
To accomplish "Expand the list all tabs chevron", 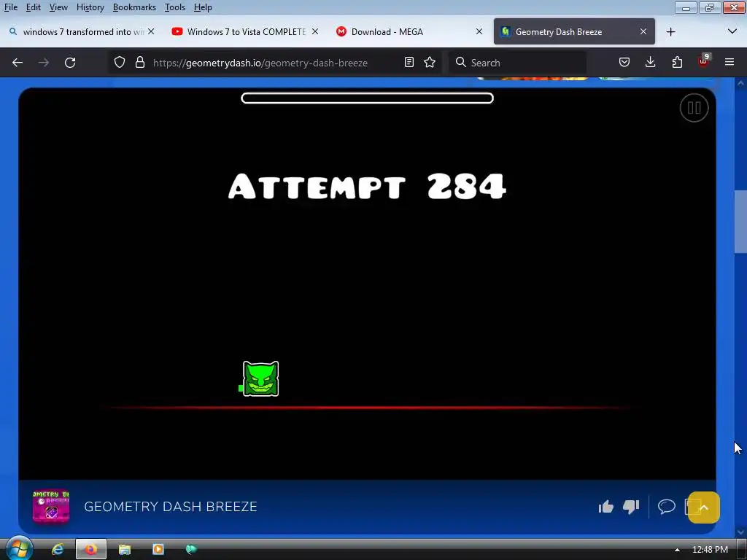I will tap(732, 31).
